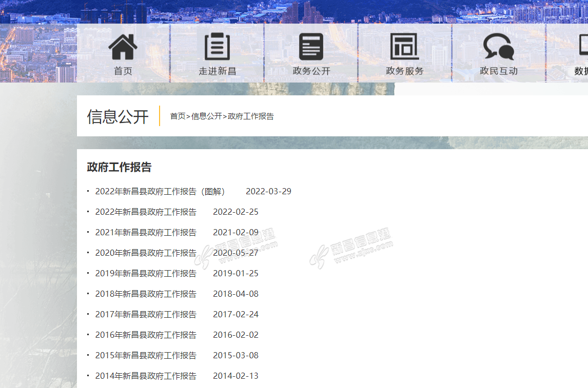Go to 首页 in the breadcrumb
588x388 pixels.
178,116
